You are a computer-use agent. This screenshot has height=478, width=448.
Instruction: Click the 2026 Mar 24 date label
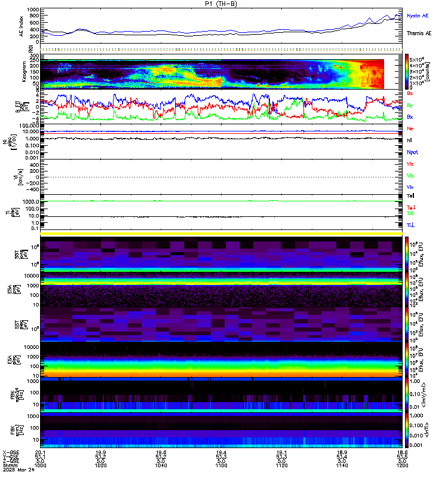coord(19,470)
